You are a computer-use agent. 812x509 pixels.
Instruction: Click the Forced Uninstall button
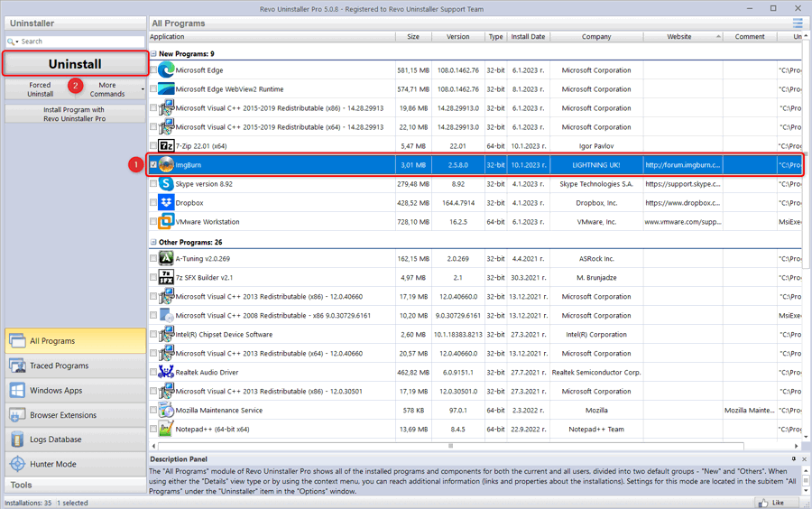40,89
